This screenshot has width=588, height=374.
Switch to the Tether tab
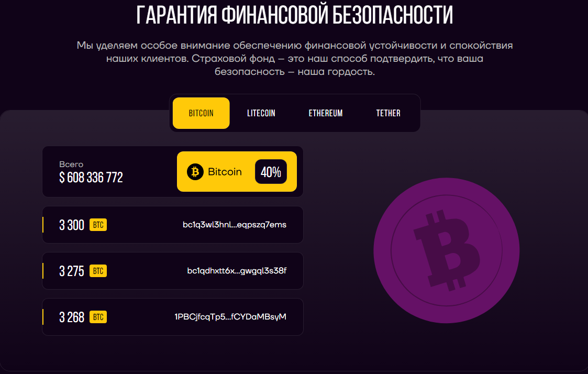(x=388, y=113)
